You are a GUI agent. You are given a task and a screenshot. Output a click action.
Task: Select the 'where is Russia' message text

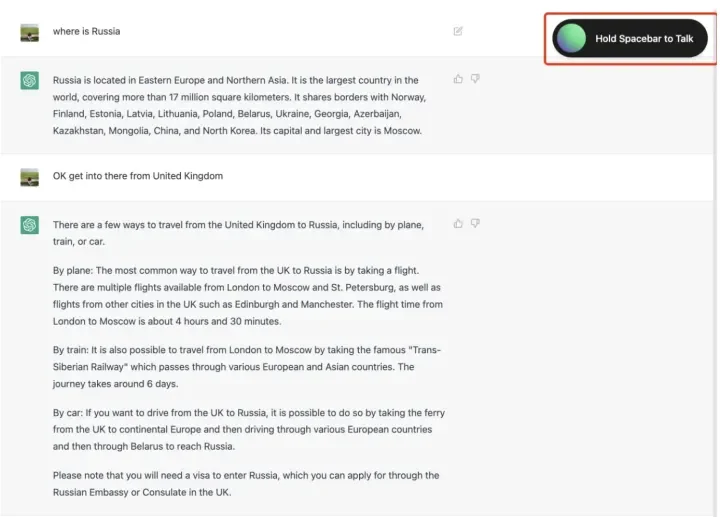(x=86, y=31)
